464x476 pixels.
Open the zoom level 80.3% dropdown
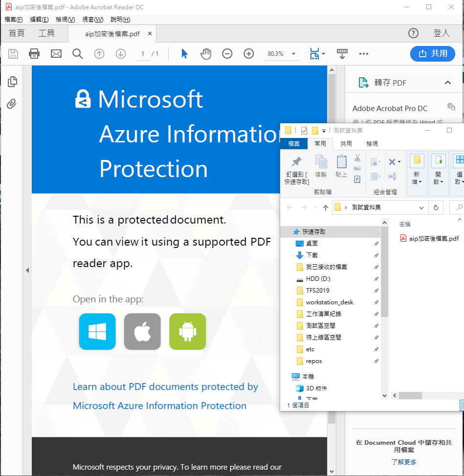[293, 54]
